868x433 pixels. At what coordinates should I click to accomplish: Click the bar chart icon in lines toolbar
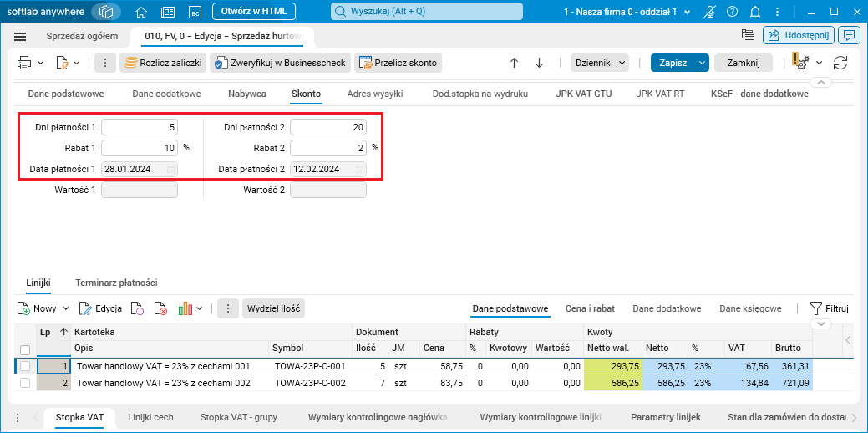click(185, 308)
